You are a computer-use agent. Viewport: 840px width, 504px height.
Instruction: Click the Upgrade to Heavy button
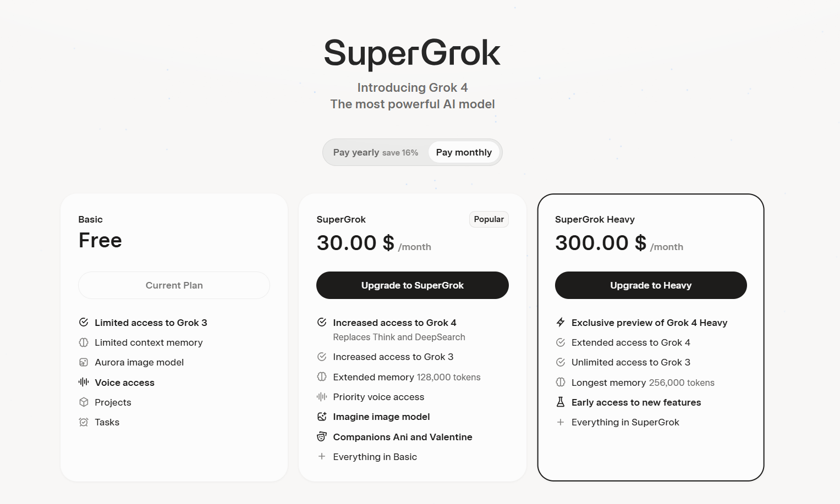click(x=651, y=285)
